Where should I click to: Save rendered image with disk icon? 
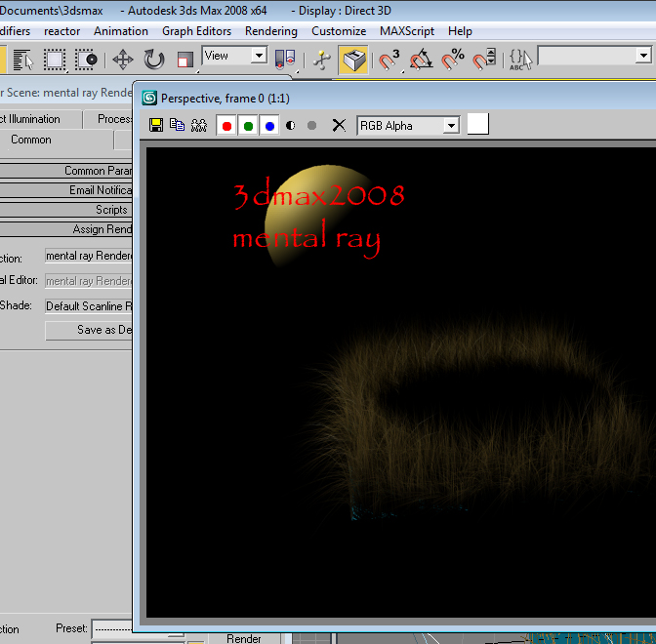156,125
